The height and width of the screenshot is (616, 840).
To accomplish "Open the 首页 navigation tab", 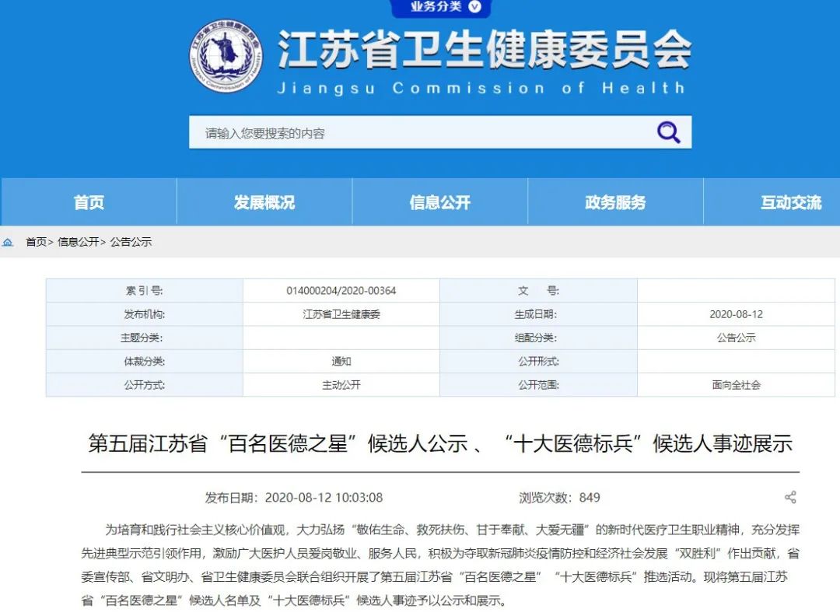I will 89,202.
